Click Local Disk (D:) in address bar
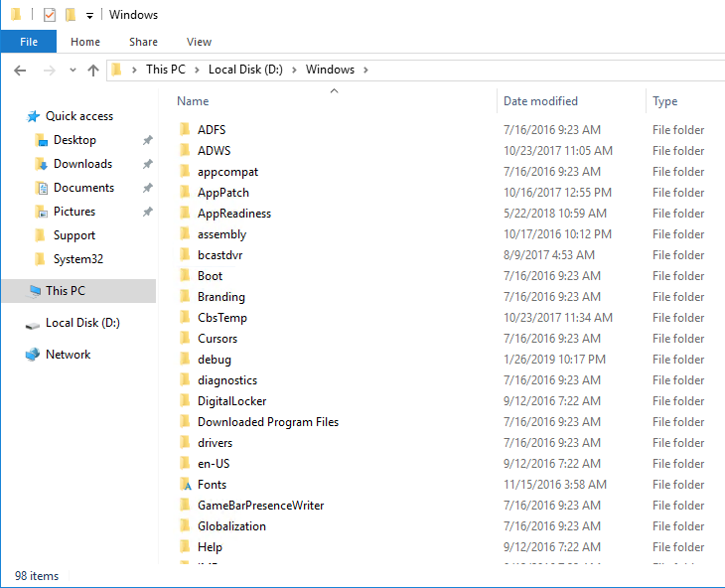Image resolution: width=725 pixels, height=588 pixels. [x=245, y=70]
